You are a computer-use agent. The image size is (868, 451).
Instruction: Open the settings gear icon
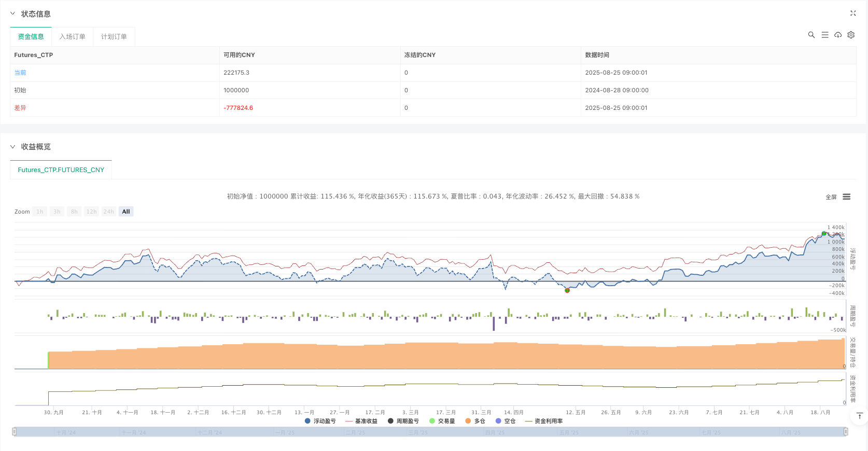click(851, 35)
